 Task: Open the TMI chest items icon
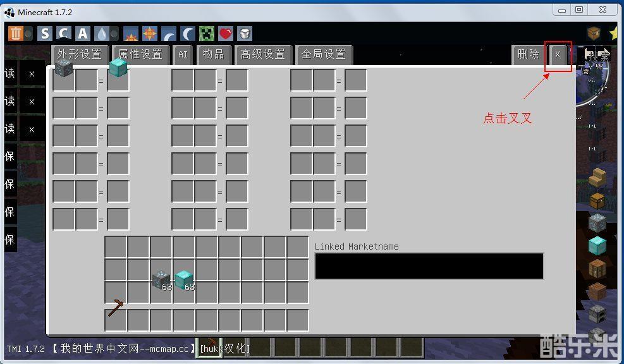594,33
